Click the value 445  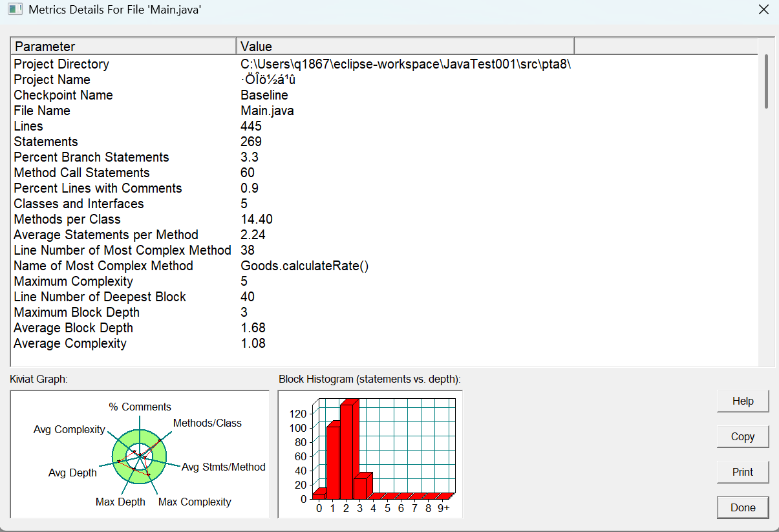point(251,126)
